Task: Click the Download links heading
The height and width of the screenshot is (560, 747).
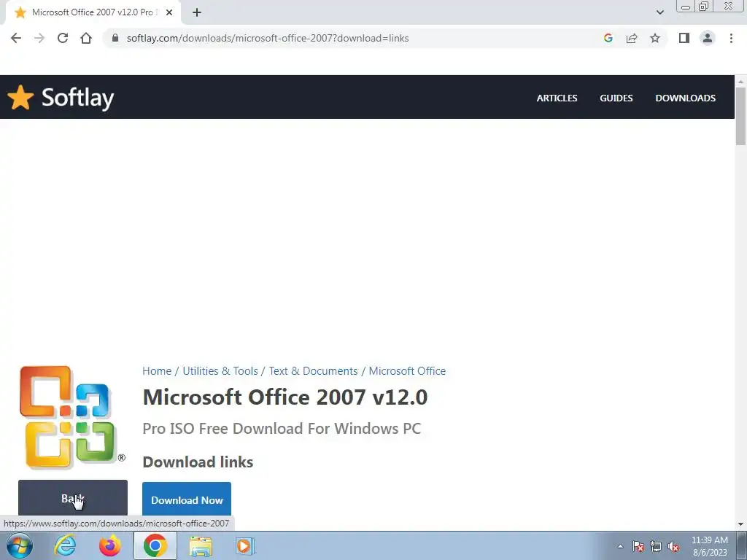Action: pos(198,462)
